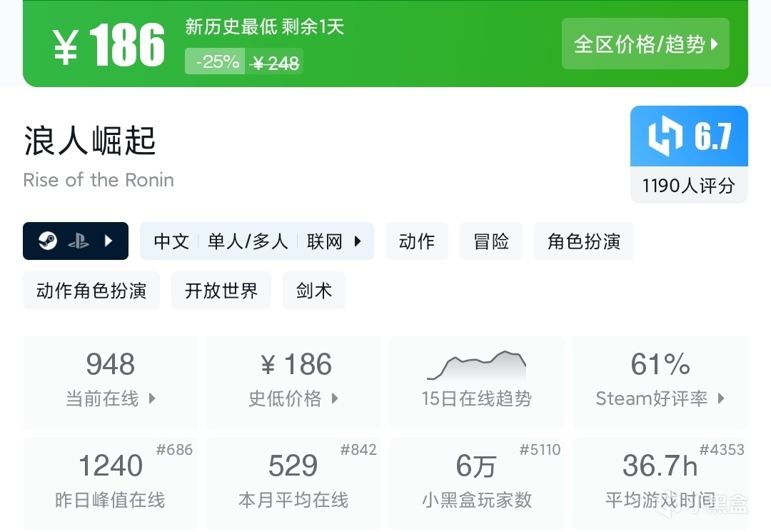
Task: Expand platform list arrow beside PlayStation icon
Action: (109, 241)
